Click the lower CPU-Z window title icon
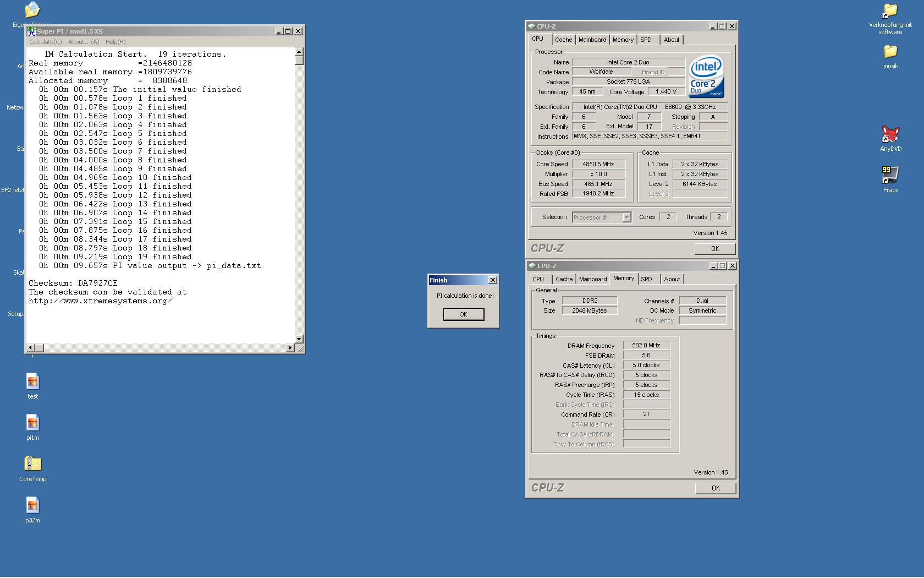Viewport: 924px width, 578px height. tap(532, 266)
